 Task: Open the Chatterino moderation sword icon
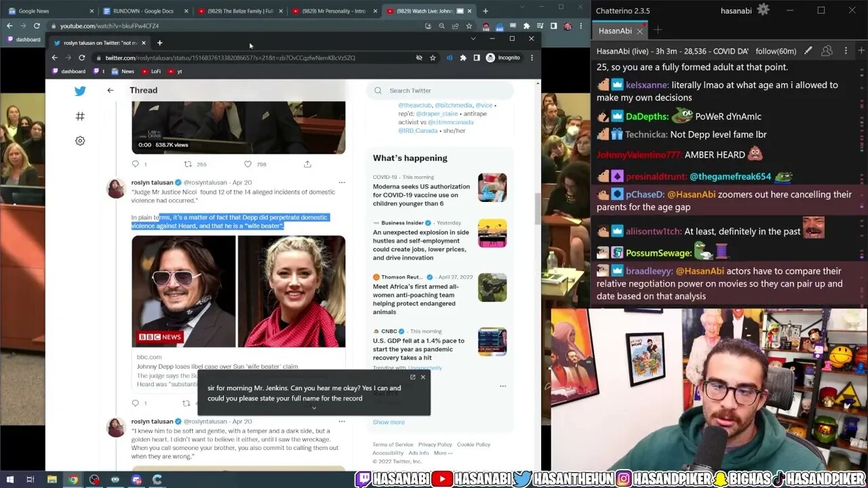[808, 51]
